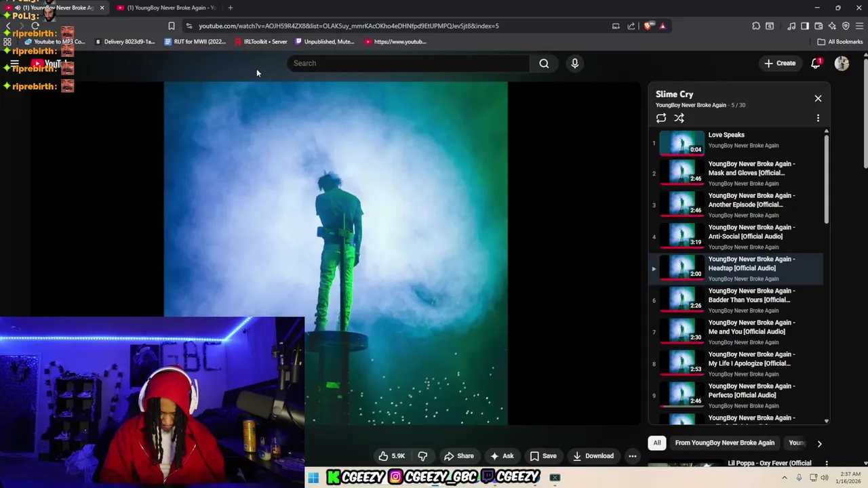Reload the page
The height and width of the screenshot is (488, 868).
35,26
